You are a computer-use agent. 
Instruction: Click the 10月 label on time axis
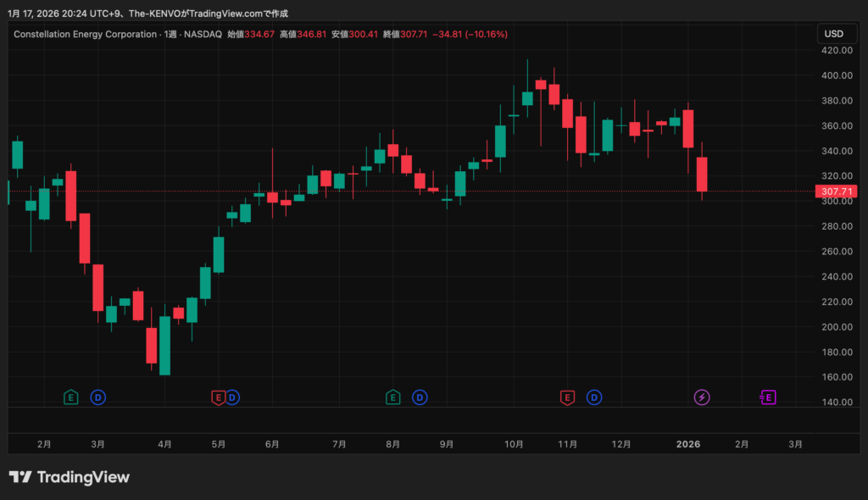click(514, 443)
